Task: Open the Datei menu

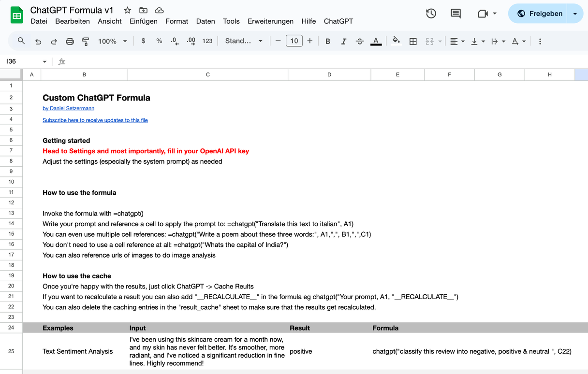Action: tap(39, 21)
